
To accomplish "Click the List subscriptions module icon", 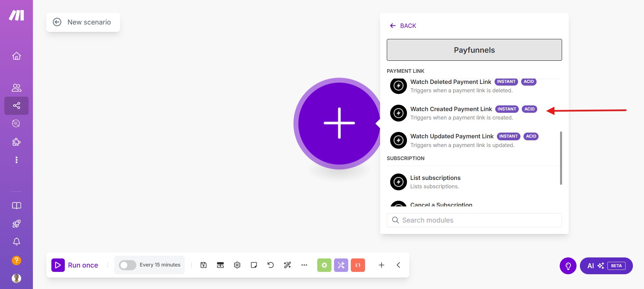I will pyautogui.click(x=399, y=182).
